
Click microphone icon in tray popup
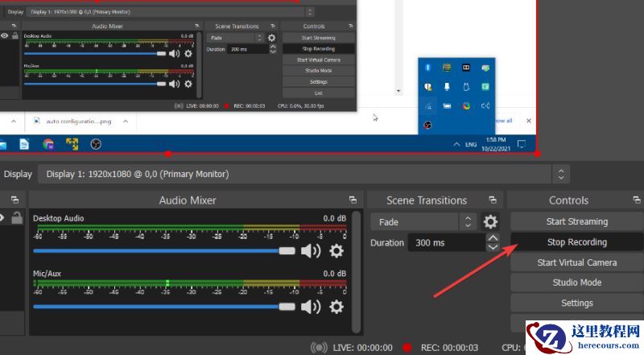pos(447,87)
